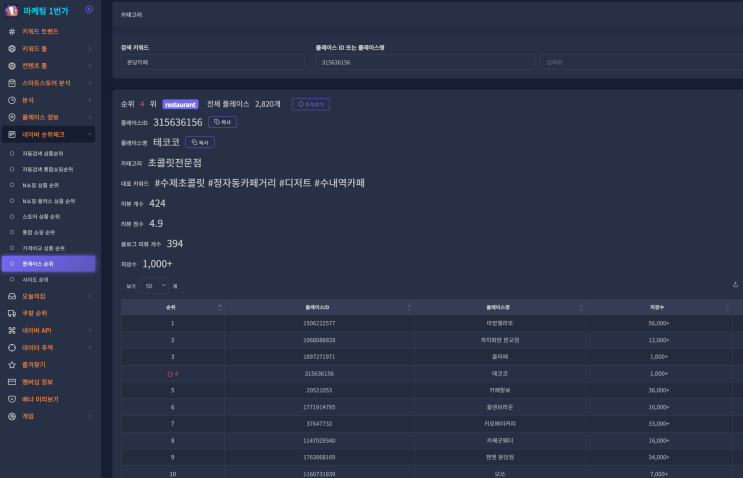Sort table by 플레이스ID column header
The height and width of the screenshot is (478, 743).
click(319, 307)
